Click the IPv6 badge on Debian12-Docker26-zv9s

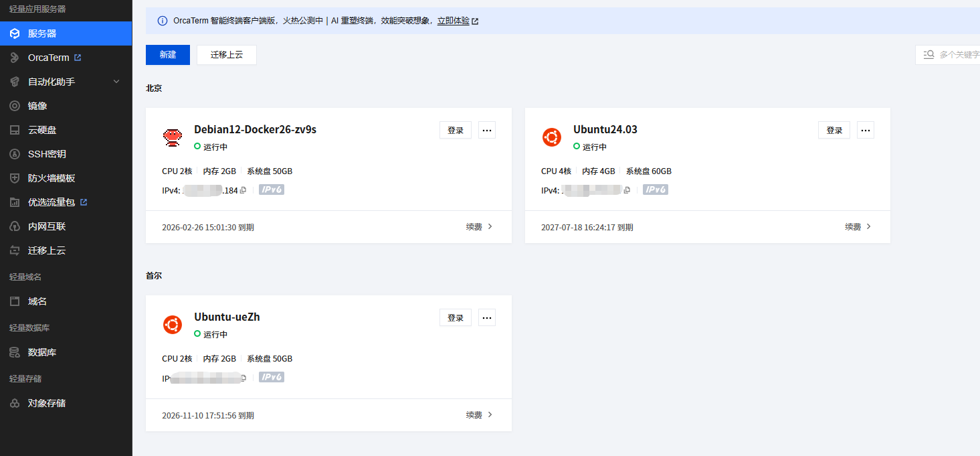click(272, 189)
